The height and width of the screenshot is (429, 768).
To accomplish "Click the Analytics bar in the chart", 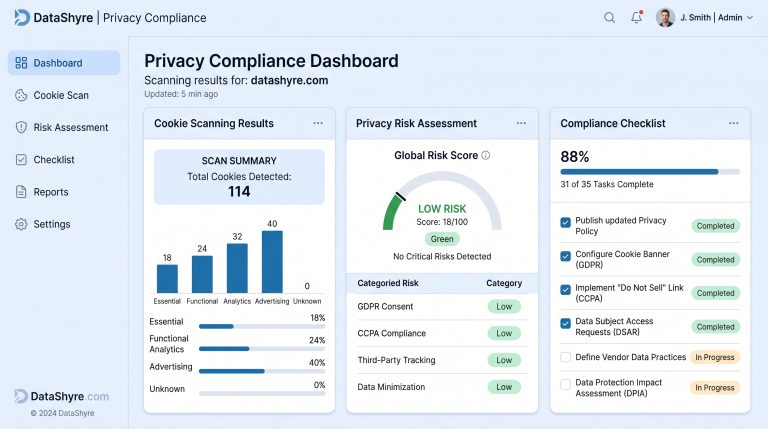I will [x=237, y=268].
